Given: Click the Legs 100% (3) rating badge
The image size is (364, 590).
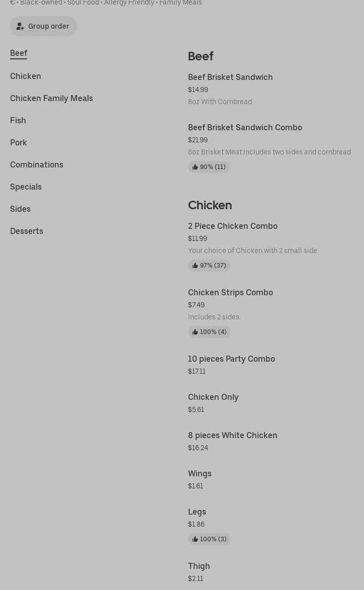Looking at the screenshot, I should click(209, 539).
